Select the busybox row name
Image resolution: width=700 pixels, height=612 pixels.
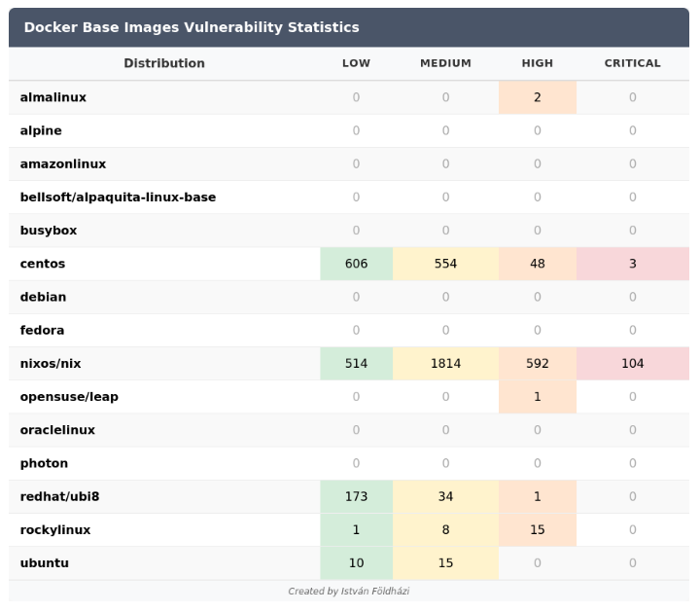[x=49, y=231]
